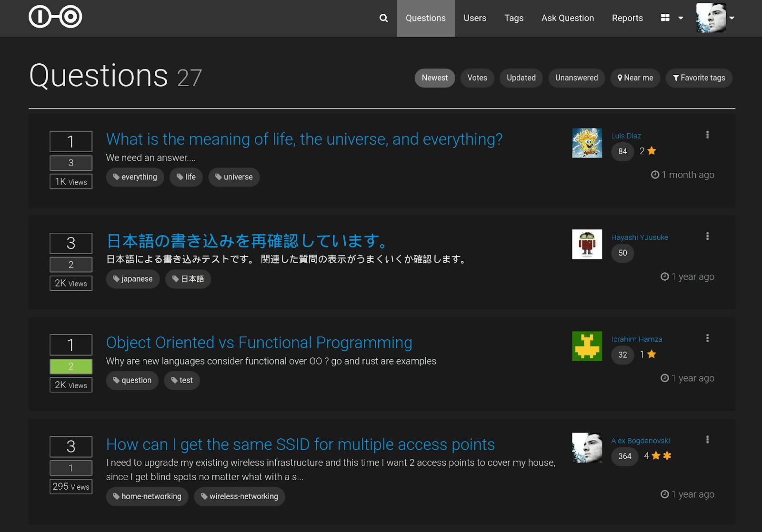View Alex Bogdanovski's profile

[641, 441]
